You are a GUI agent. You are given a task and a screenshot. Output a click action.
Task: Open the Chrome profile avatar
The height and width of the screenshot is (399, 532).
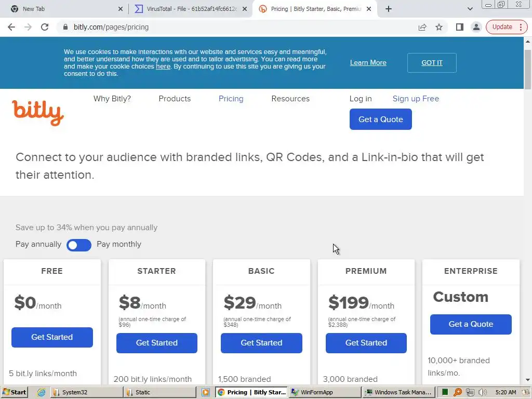pyautogui.click(x=476, y=27)
